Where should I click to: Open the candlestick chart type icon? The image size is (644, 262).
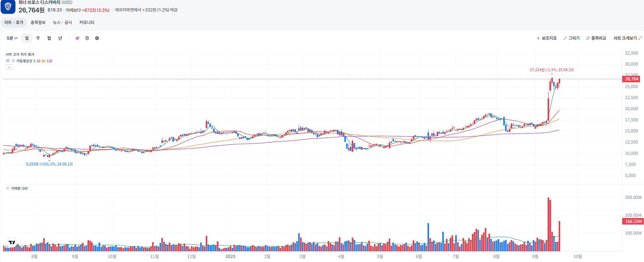77,38
